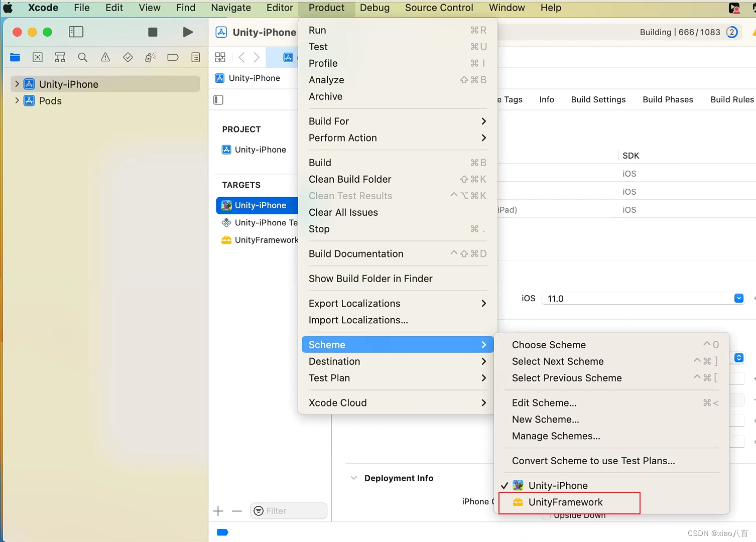The image size is (756, 542).
Task: Toggle the navigator sidebar panel icon
Action: coord(76,32)
